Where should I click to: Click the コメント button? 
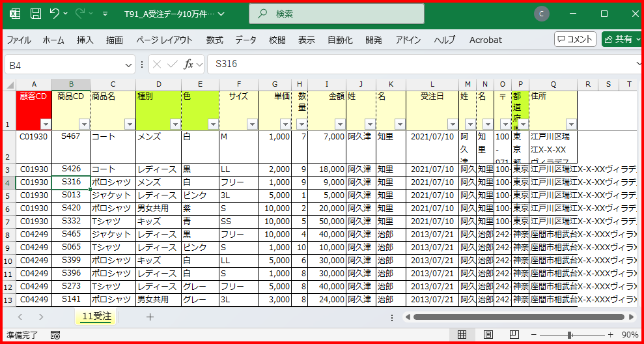click(x=575, y=40)
